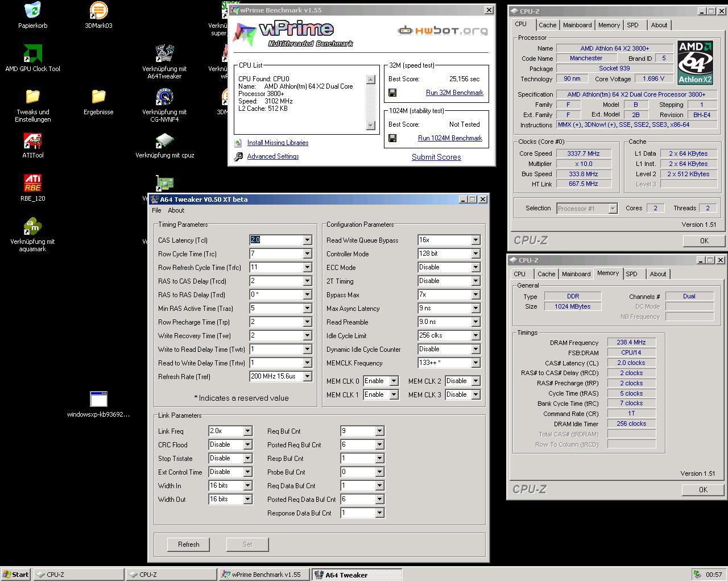This screenshot has height=582, width=728.
Task: Switch to first CPU-Z taskbar item
Action: (78, 575)
